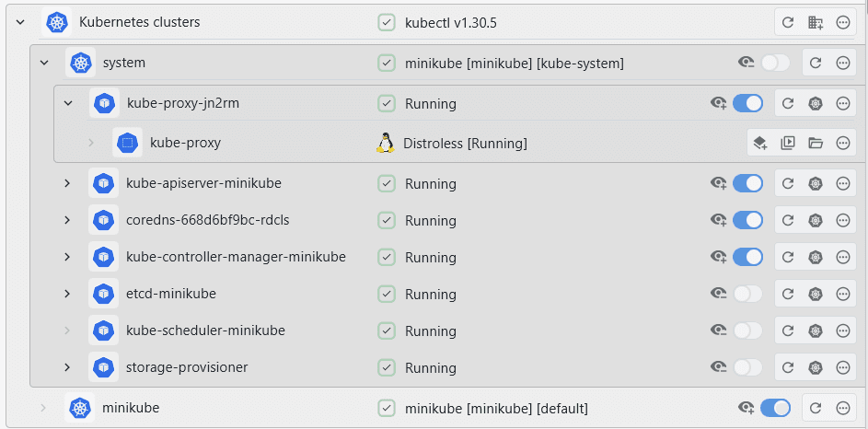Click the Distroless [Running] status text
The height and width of the screenshot is (429, 868).
[465, 143]
